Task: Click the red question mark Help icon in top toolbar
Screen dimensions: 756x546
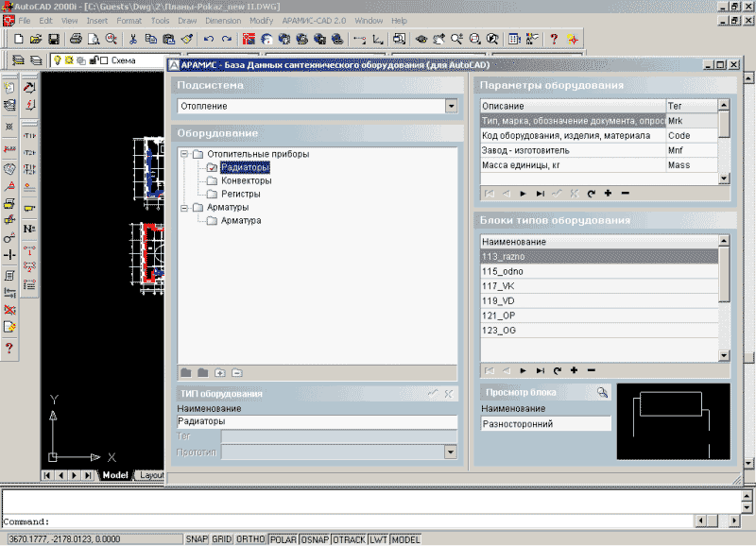Action: click(x=554, y=39)
